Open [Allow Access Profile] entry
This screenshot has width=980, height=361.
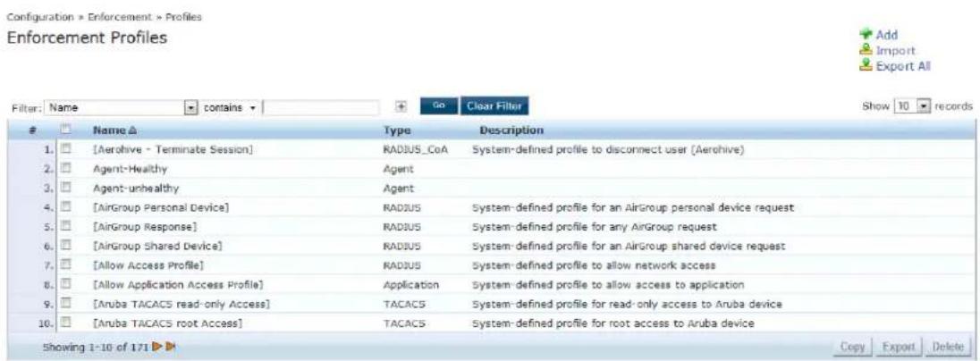tap(148, 265)
